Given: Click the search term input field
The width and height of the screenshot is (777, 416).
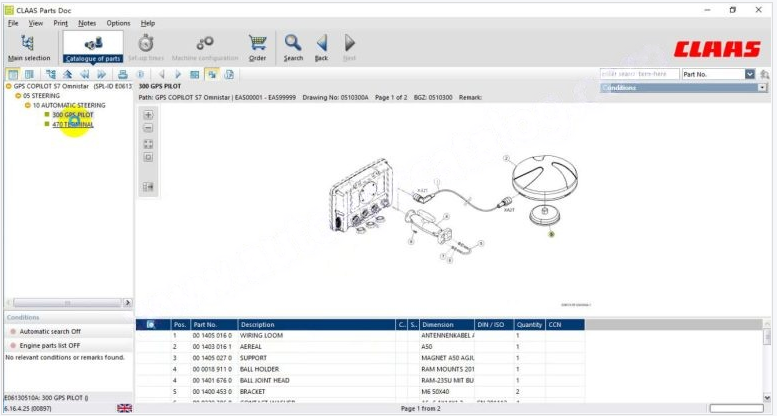Looking at the screenshot, I should [638, 74].
